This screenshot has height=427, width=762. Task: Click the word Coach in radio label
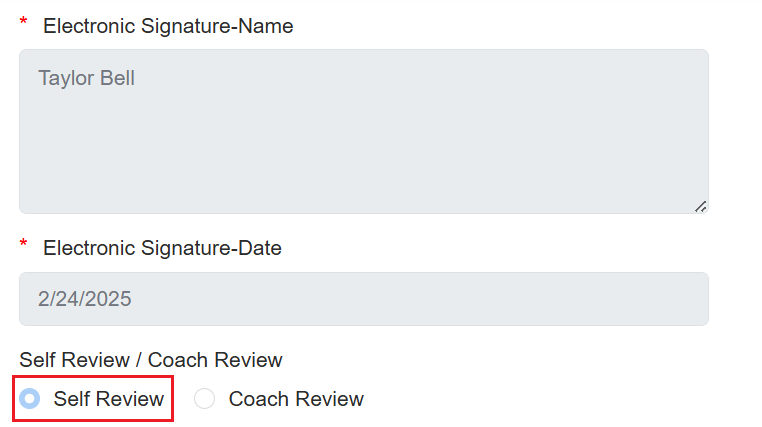(258, 399)
